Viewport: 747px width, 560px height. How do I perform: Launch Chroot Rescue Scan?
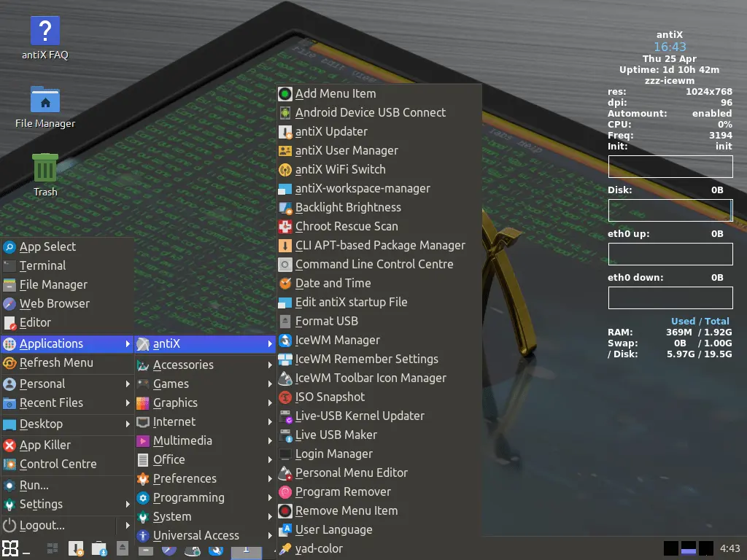click(x=379, y=227)
